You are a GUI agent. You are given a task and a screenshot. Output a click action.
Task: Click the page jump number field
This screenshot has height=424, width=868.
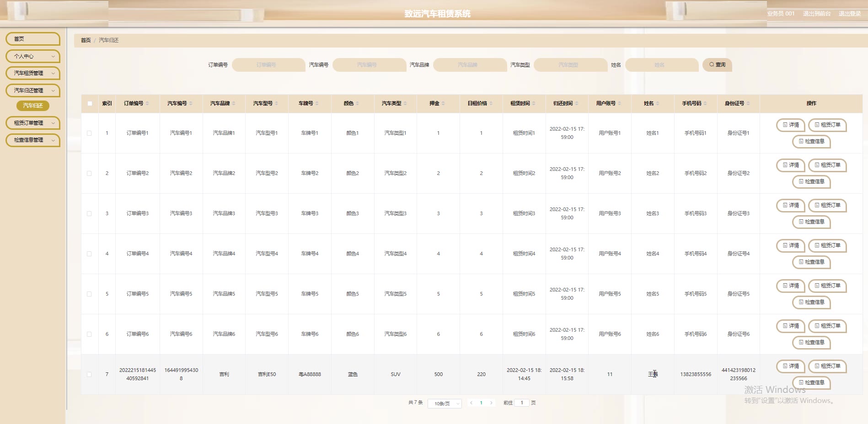click(x=522, y=403)
